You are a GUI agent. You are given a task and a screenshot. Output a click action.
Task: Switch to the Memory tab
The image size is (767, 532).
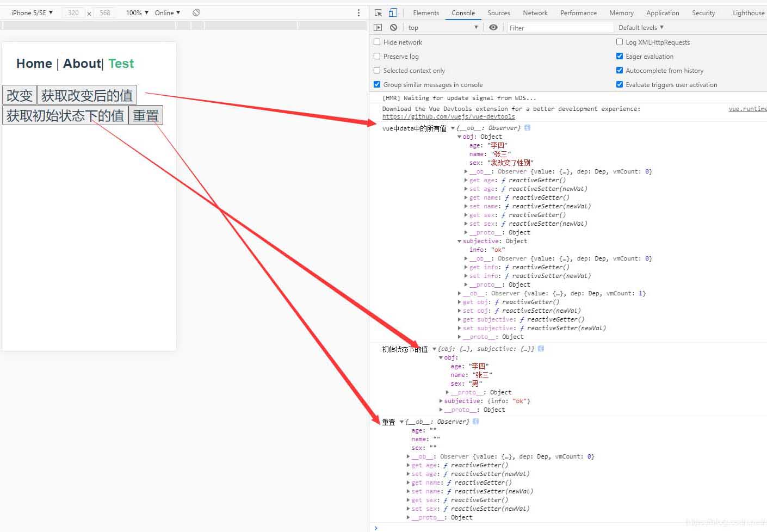[x=621, y=13]
